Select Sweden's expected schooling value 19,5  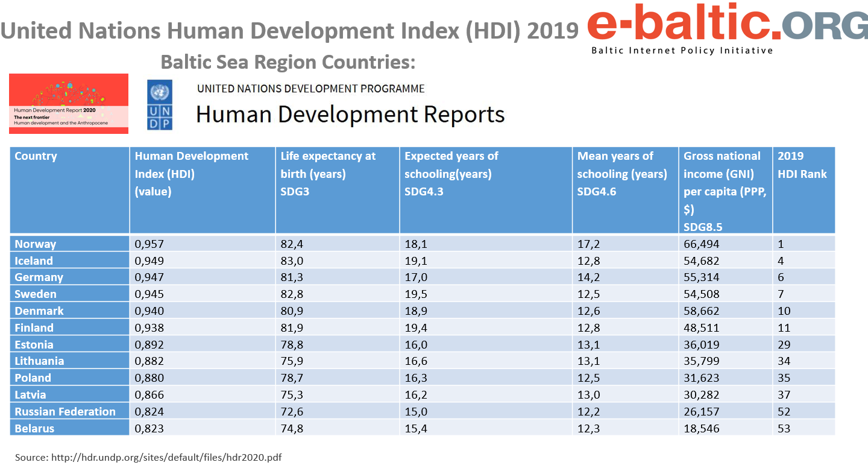click(415, 294)
